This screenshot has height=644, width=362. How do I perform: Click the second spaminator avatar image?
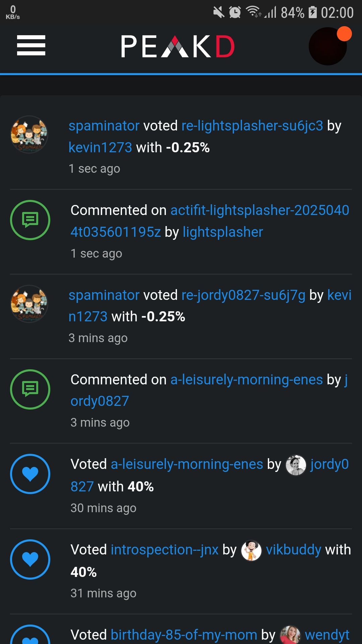[x=29, y=304]
